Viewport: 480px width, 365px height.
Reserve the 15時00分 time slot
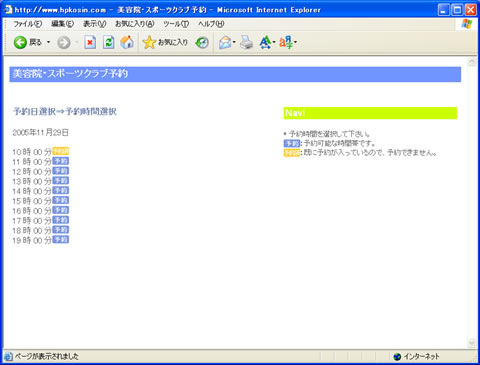(x=61, y=200)
